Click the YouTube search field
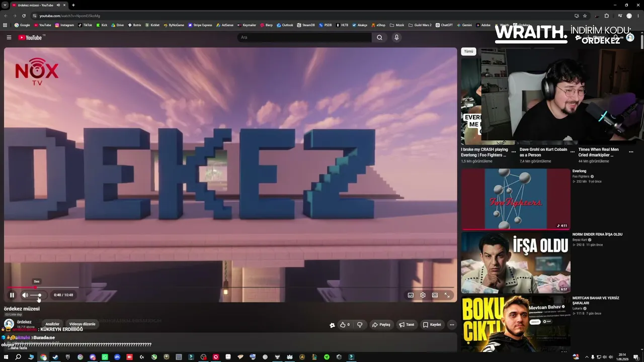 (304, 37)
